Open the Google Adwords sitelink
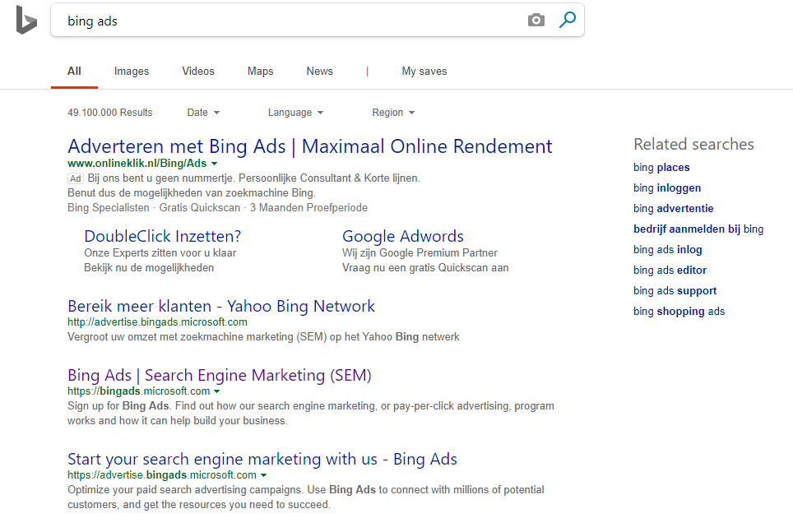The image size is (793, 532). pyautogui.click(x=403, y=236)
